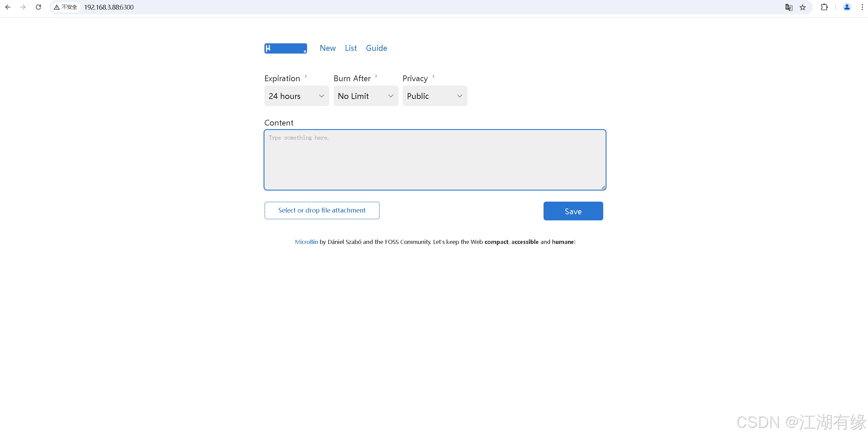Reload the current page
868x436 pixels.
[x=38, y=7]
